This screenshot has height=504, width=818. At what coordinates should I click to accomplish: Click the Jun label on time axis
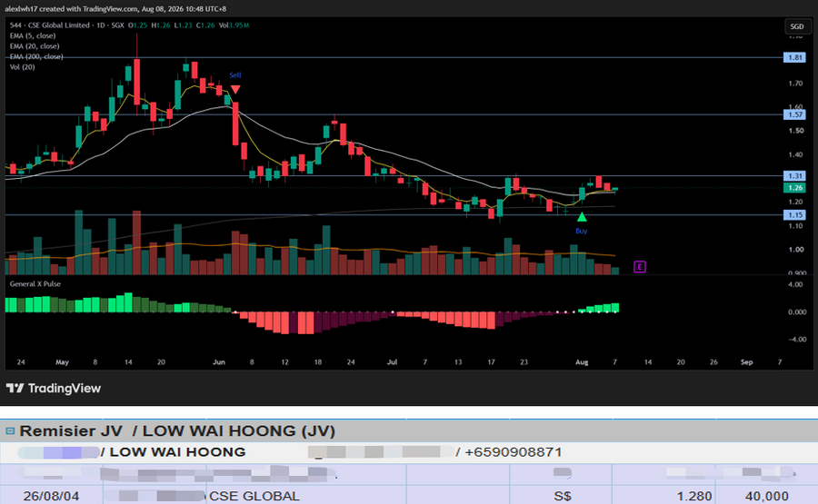[218, 362]
